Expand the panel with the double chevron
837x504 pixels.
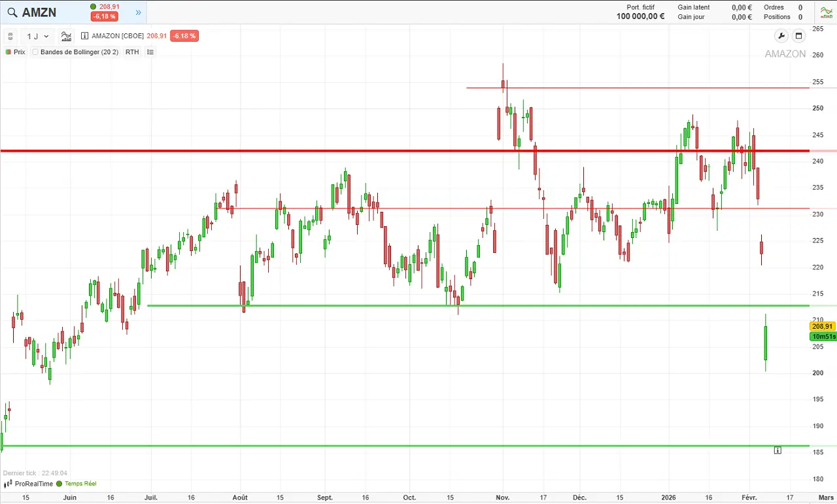(138, 12)
